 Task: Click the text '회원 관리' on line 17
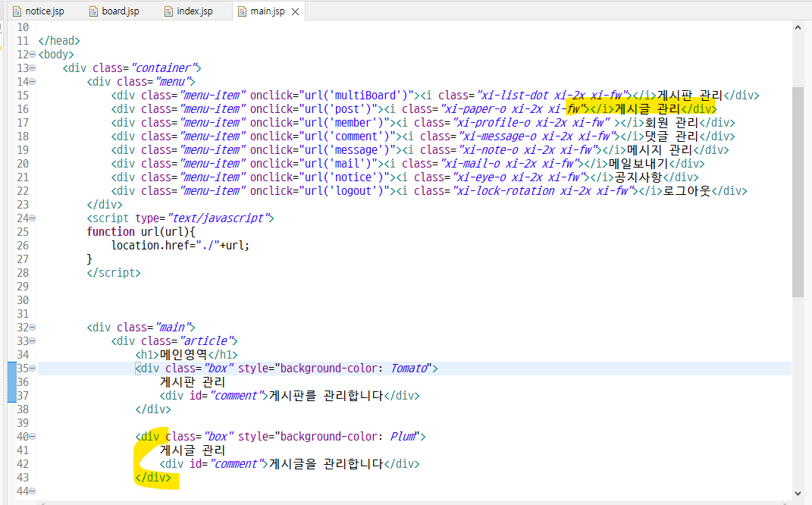672,123
